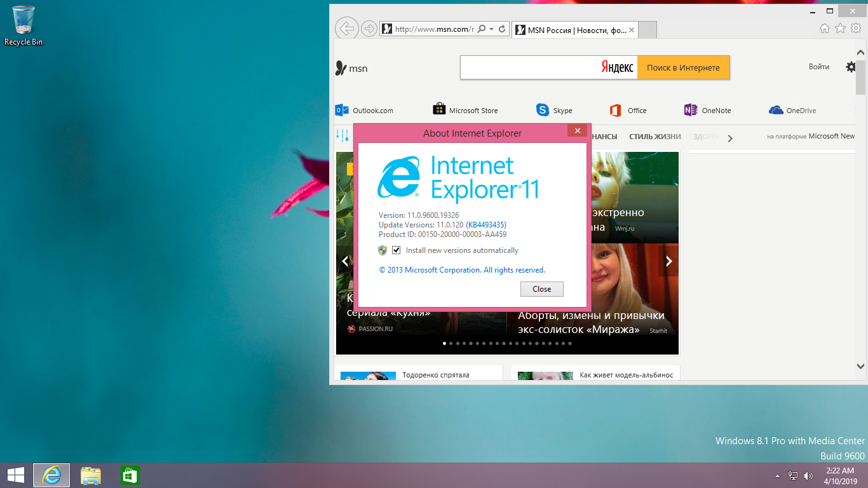Open the Windows Start button

(x=15, y=475)
